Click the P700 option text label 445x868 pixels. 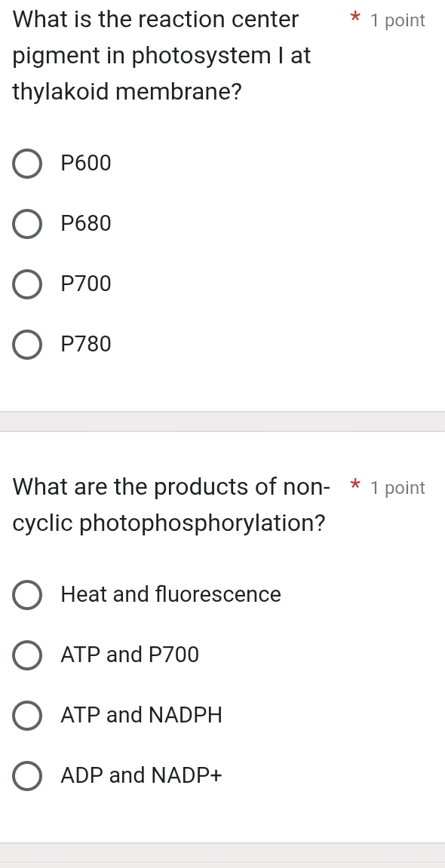85,284
